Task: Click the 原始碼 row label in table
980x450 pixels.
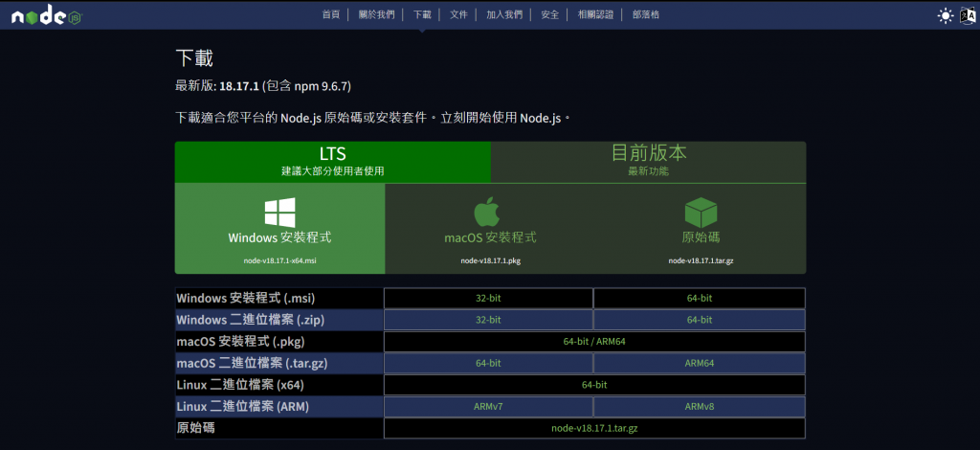Action: pyautogui.click(x=197, y=428)
